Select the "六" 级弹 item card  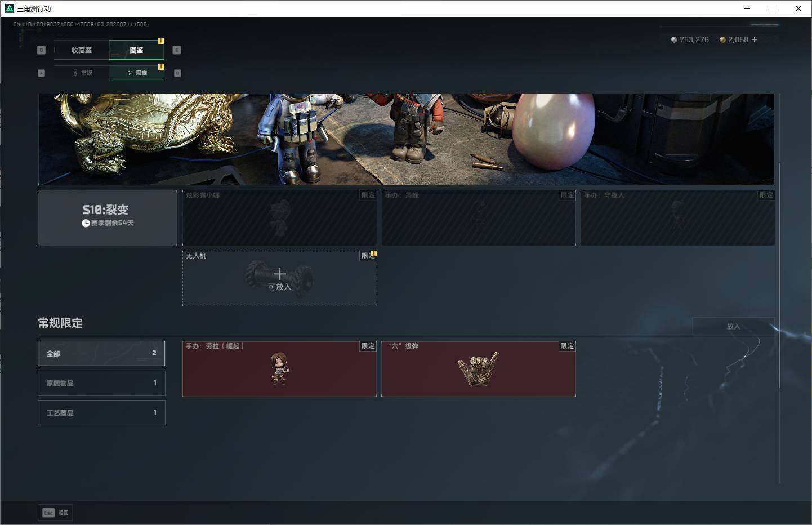[479, 368]
